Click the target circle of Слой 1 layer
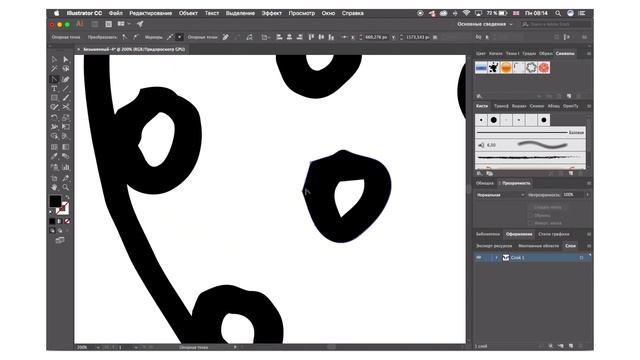The width and height of the screenshot is (640, 360). click(x=581, y=258)
